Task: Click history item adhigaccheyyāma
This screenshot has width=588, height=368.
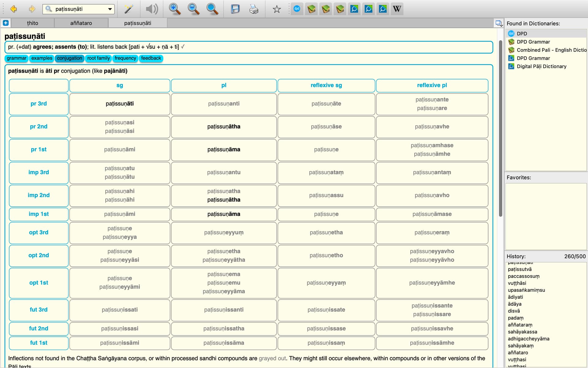Action: (529, 339)
